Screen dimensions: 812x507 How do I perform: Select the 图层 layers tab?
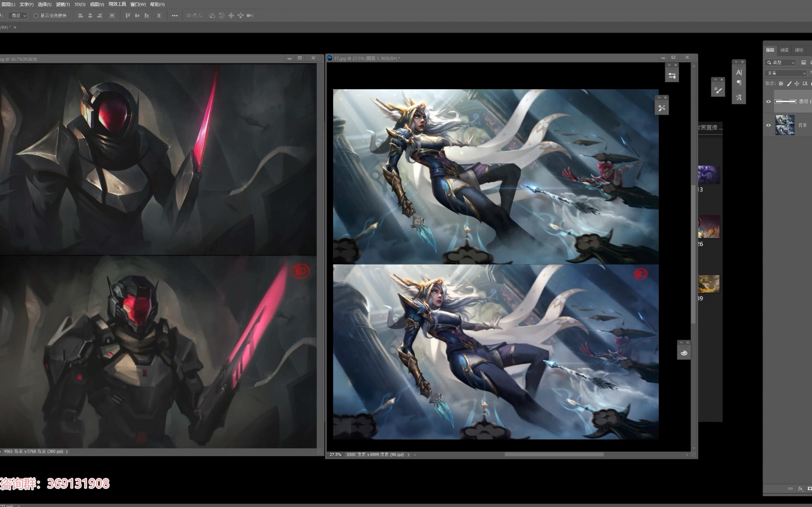(770, 50)
